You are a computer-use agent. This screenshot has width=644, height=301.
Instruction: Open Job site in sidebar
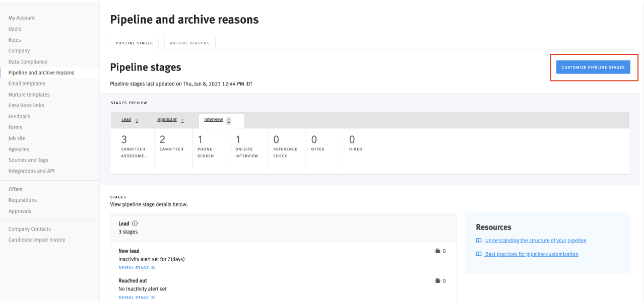(17, 138)
